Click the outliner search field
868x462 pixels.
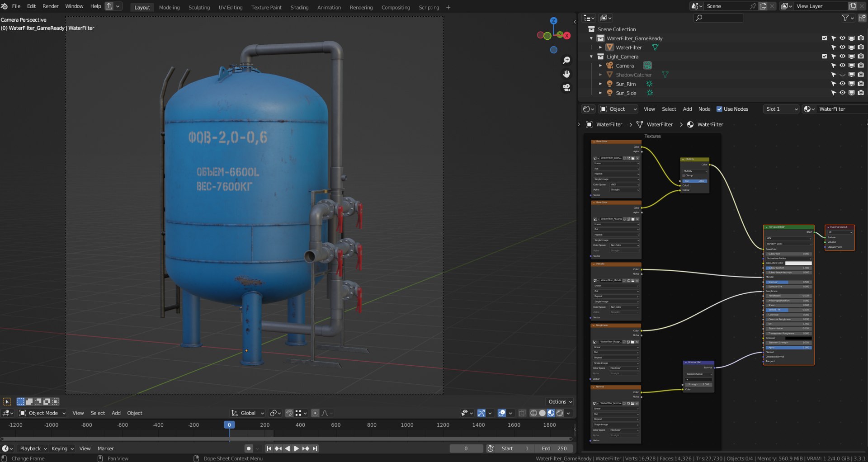[x=718, y=18]
